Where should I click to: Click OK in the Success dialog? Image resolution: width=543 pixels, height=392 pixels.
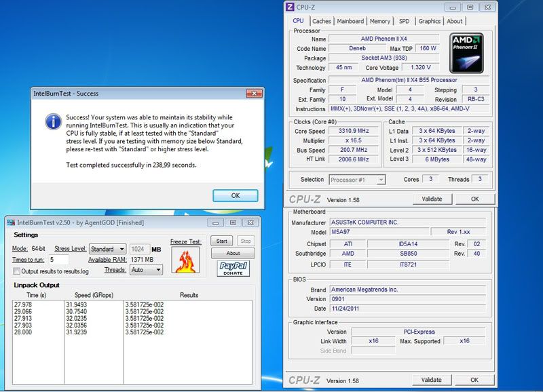(x=236, y=195)
